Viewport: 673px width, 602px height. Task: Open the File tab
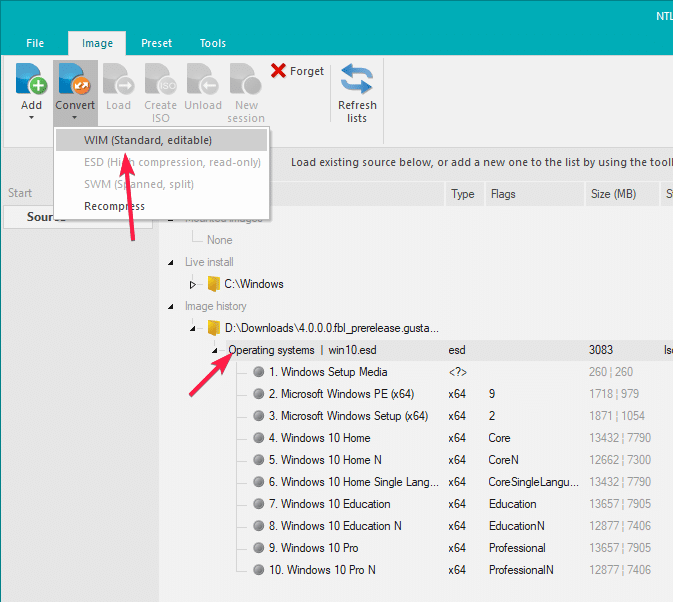[35, 43]
